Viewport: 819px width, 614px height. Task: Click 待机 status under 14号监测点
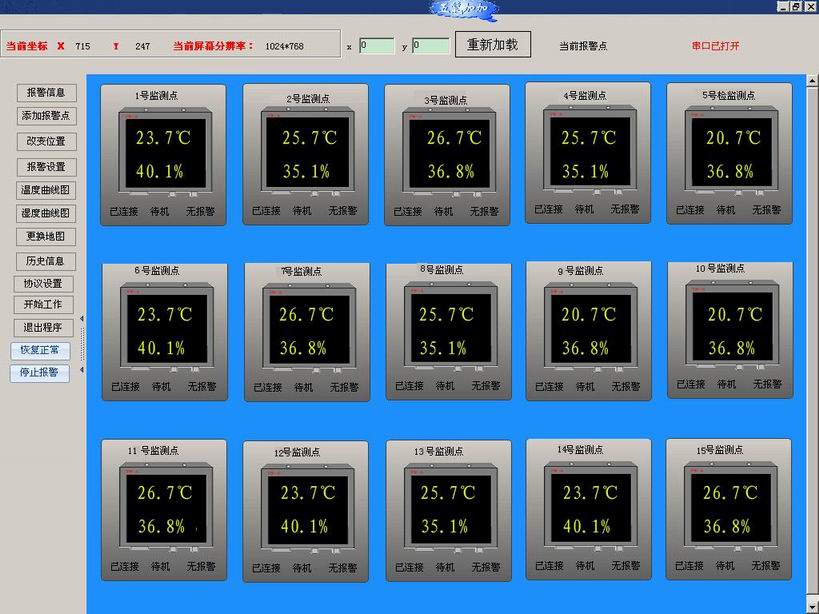(x=585, y=565)
